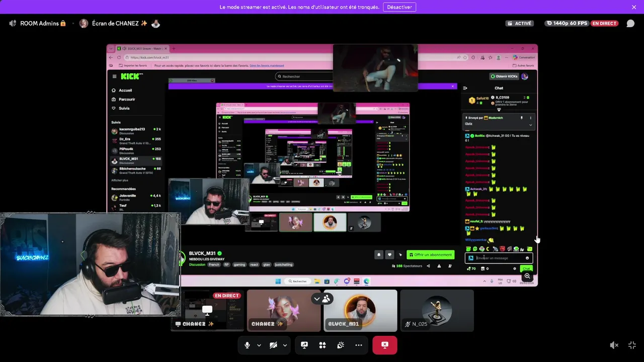644x362 pixels.
Task: Toggle the camera button
Action: coord(273,345)
